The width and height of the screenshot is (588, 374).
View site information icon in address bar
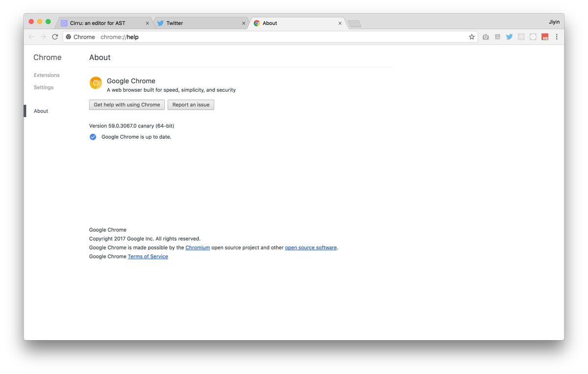[69, 37]
